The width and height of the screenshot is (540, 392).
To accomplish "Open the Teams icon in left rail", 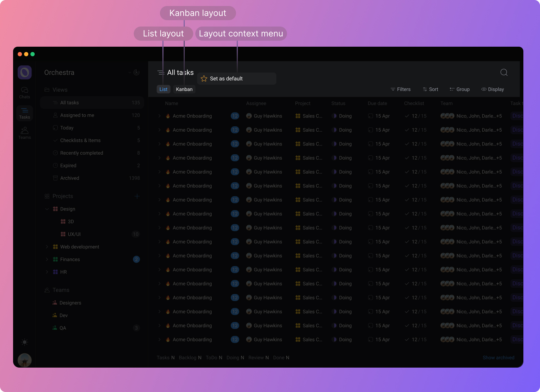I will tap(24, 133).
